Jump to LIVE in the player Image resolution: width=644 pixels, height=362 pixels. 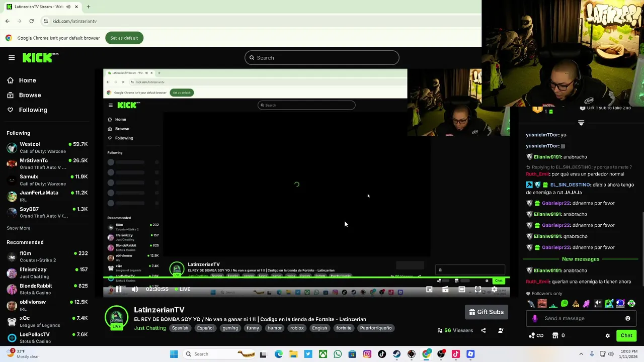pyautogui.click(x=183, y=289)
